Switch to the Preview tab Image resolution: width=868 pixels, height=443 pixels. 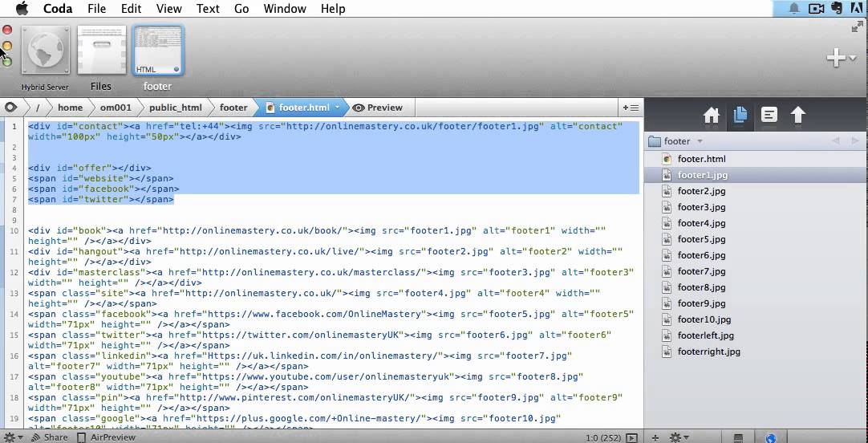pos(378,108)
